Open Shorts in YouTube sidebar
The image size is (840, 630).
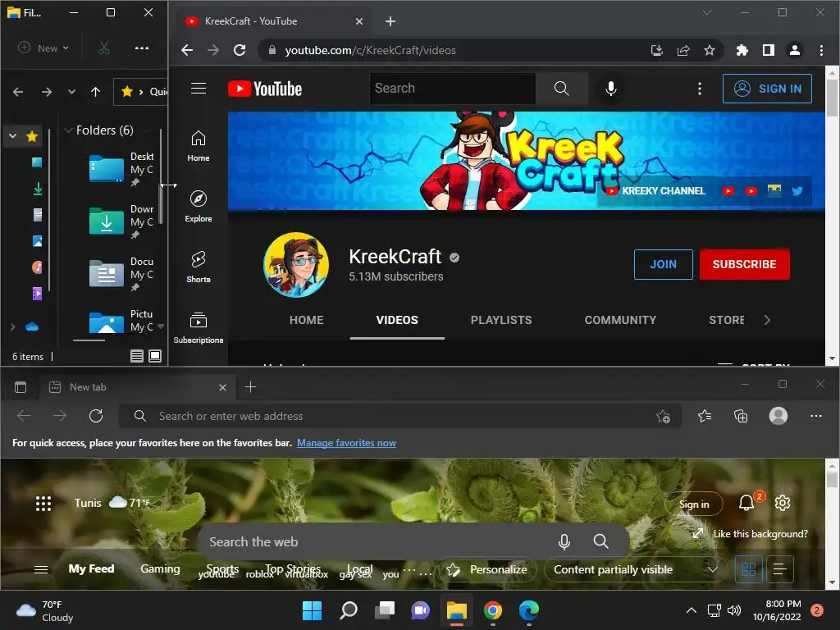click(199, 267)
